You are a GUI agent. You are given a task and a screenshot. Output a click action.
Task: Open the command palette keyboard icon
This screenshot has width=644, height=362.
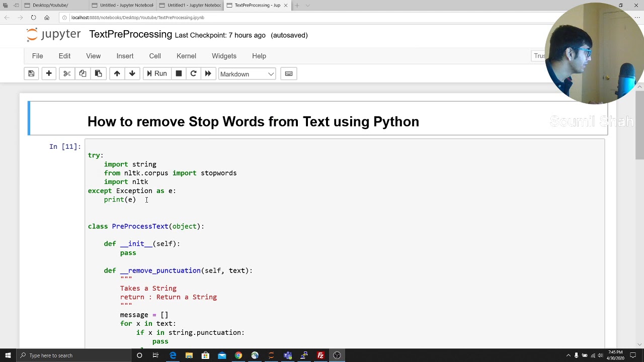289,74
